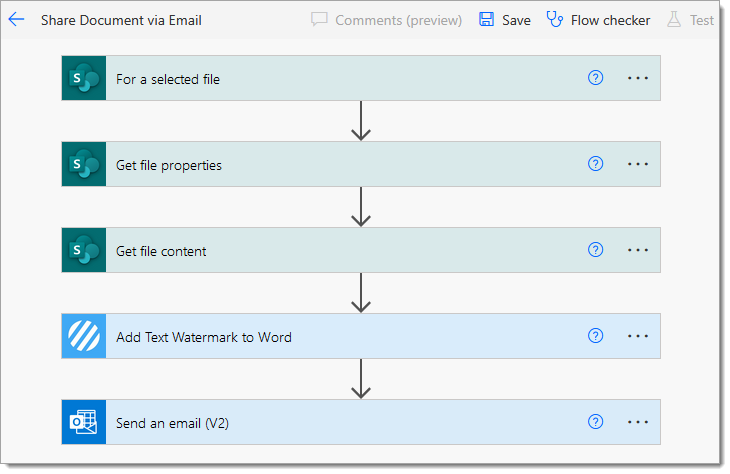Click SharePoint icon on 'Get file content'
The width and height of the screenshot is (730, 474).
pos(84,250)
